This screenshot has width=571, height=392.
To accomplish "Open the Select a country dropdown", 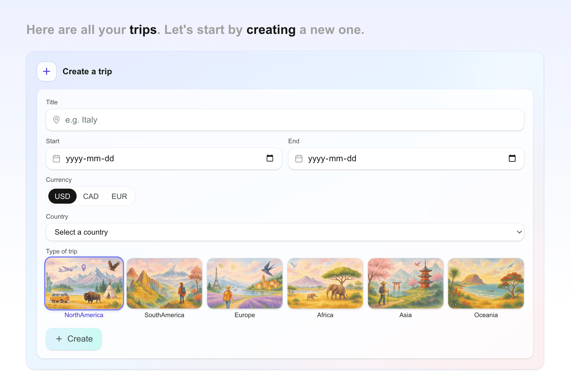I will click(x=285, y=232).
